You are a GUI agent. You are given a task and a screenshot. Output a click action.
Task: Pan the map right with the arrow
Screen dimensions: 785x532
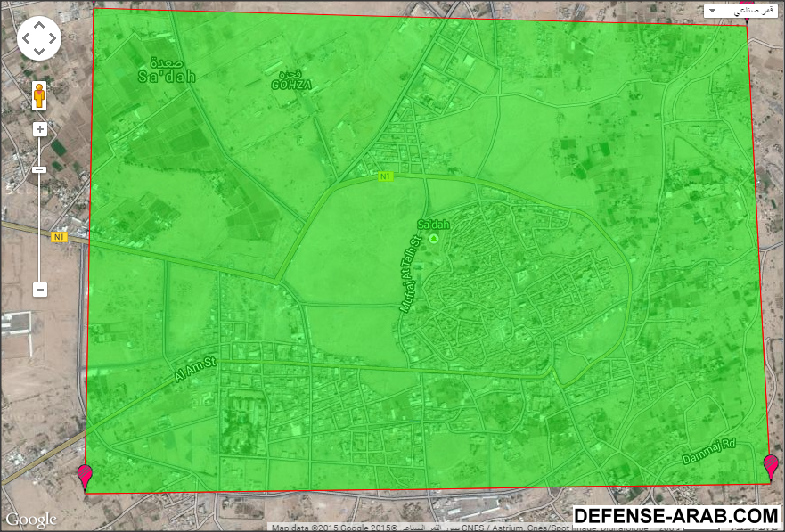tap(53, 39)
